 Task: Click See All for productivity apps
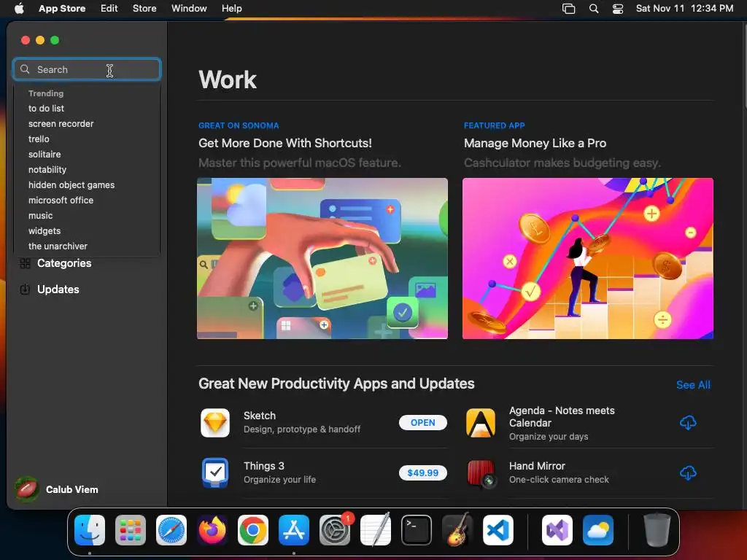point(693,385)
